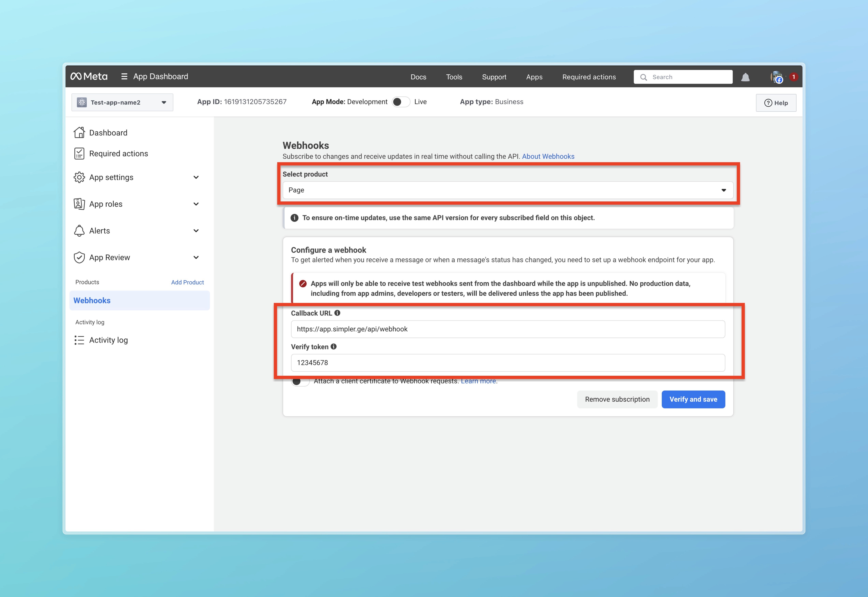Open the Tools menu item
Image resolution: width=868 pixels, height=597 pixels.
[454, 77]
